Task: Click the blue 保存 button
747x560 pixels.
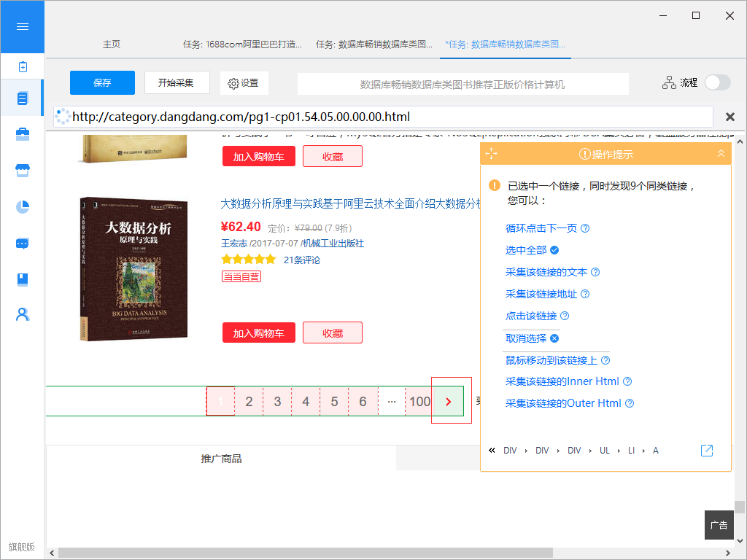Action: (102, 83)
